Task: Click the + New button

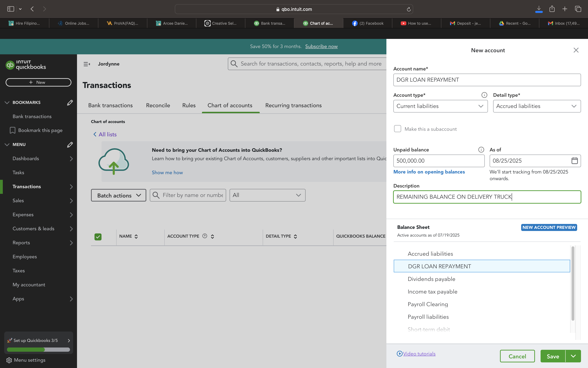Action: (38, 82)
